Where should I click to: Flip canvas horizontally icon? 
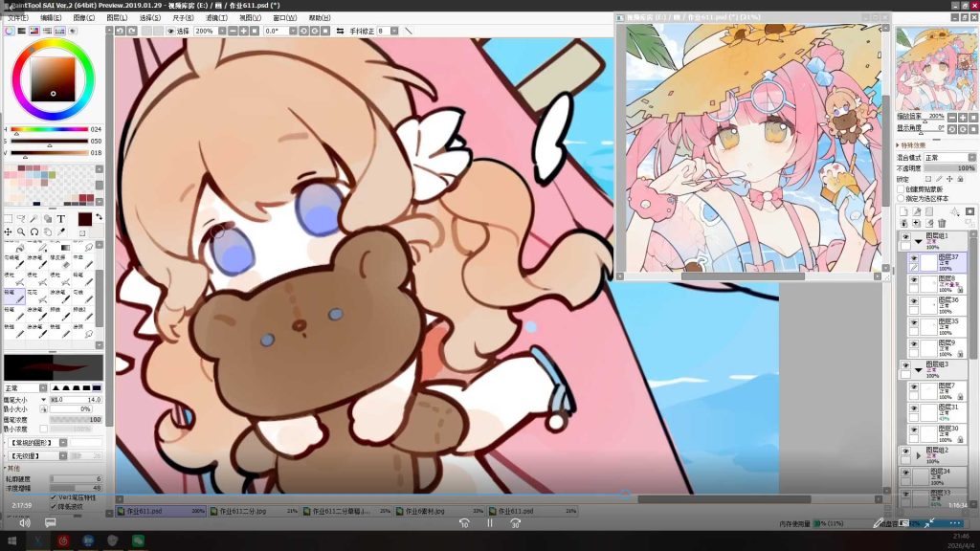click(x=340, y=31)
